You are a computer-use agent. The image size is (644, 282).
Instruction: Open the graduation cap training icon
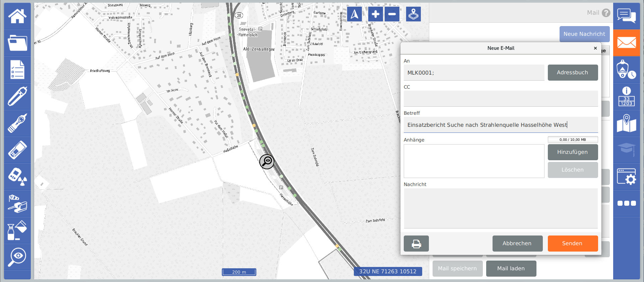627,150
